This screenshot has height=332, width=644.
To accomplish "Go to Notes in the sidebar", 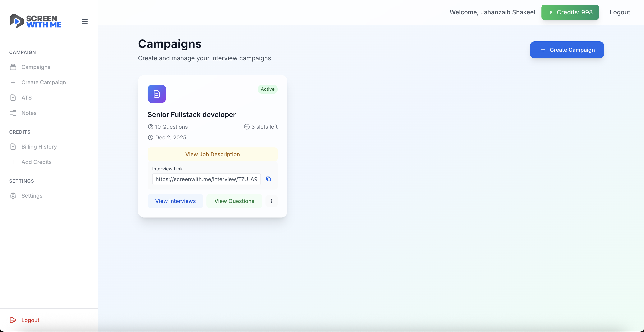I will pos(29,113).
